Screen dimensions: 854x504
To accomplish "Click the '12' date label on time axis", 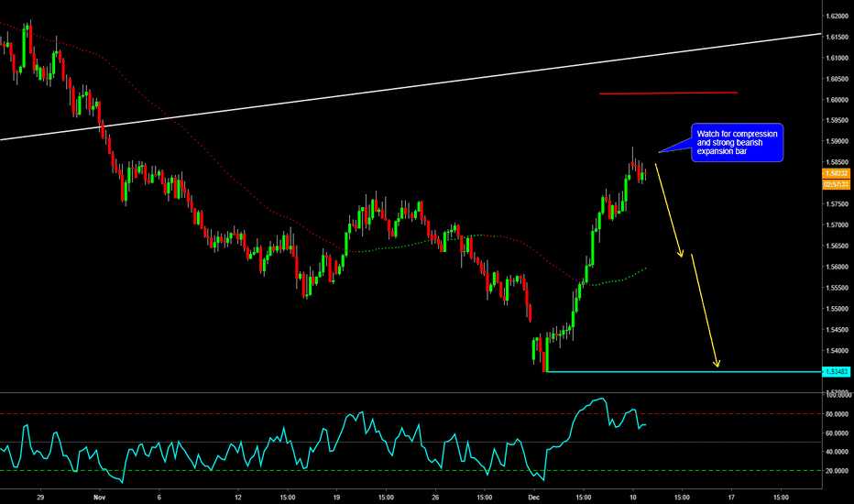I will tap(238, 497).
